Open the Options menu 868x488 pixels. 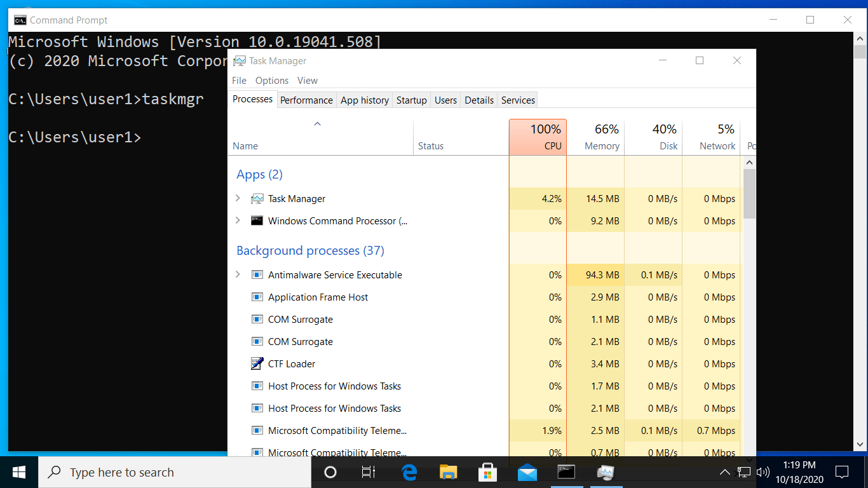point(271,80)
